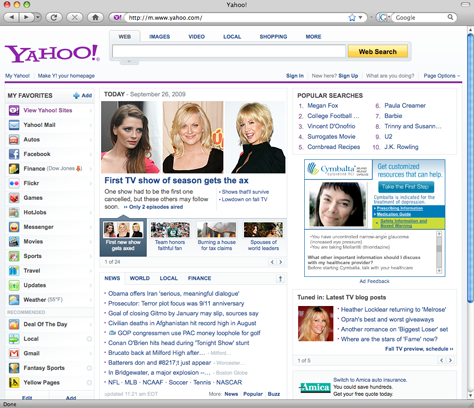Click Make Y! your homepage link
This screenshot has height=408, width=474.
pyautogui.click(x=66, y=76)
